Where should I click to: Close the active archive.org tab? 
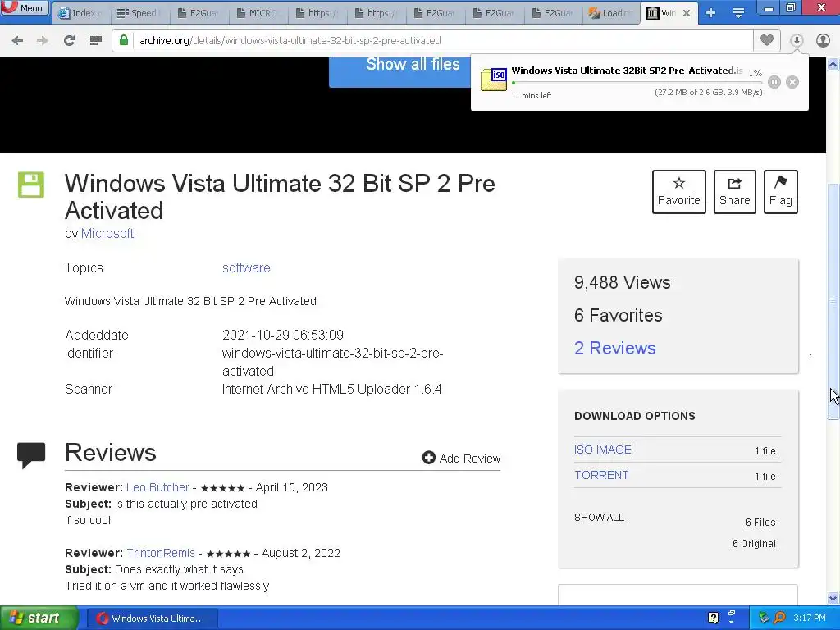point(687,13)
